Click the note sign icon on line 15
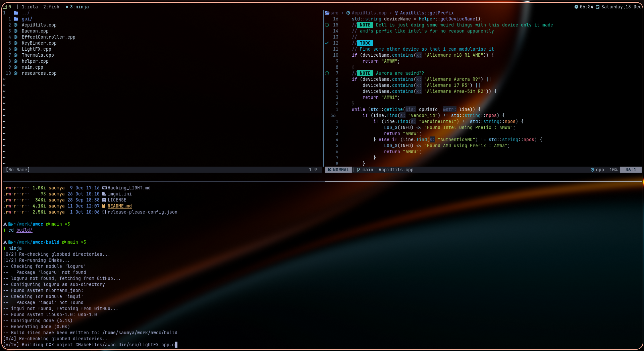Screen dimensions: 644x351 pos(327,25)
